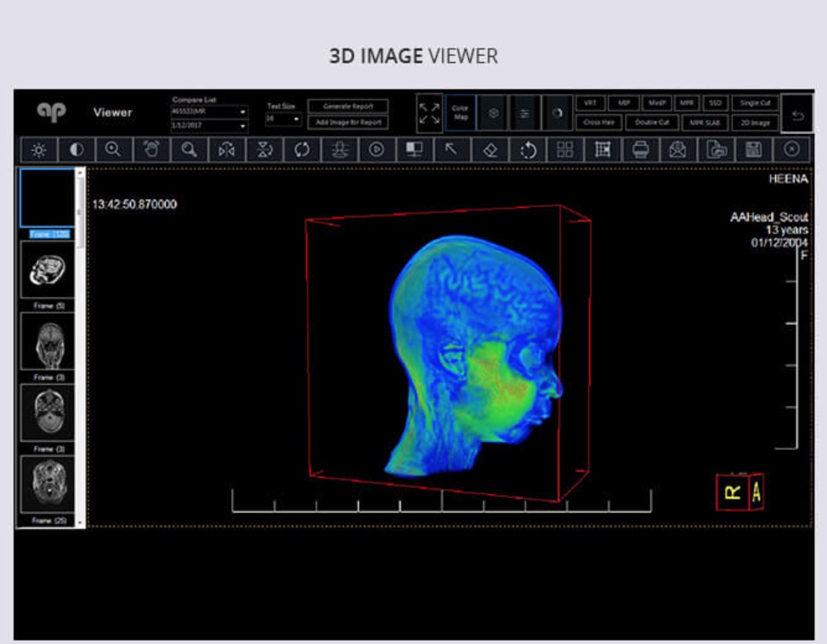Select the brightness adjustment tool
Viewport: 827px width, 644px height.
coord(39,150)
